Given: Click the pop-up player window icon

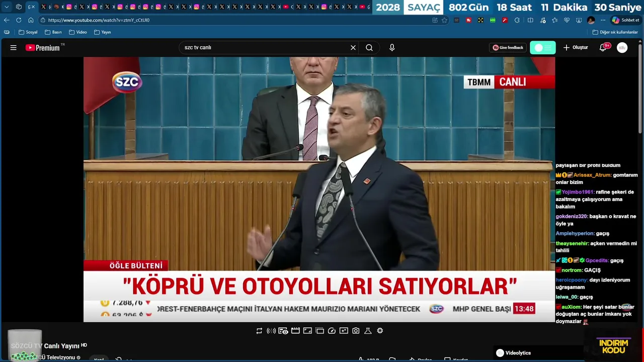Looking at the screenshot, I should (x=319, y=331).
